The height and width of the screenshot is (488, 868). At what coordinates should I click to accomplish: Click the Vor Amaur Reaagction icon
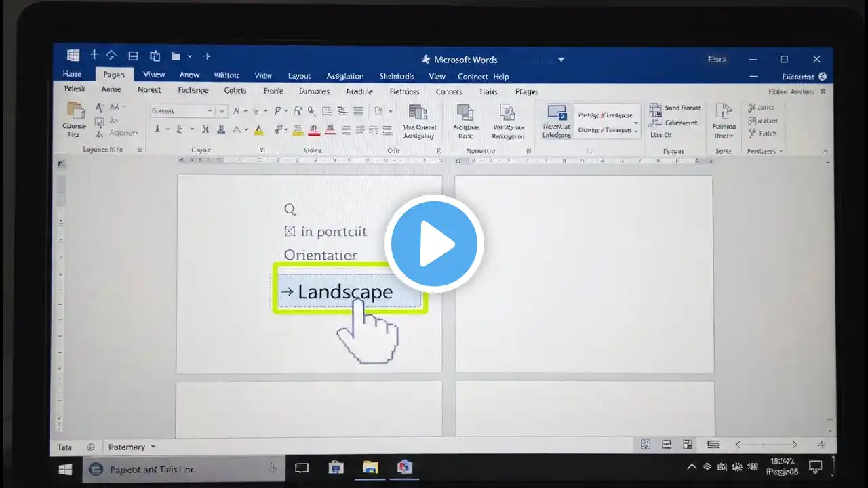click(507, 113)
